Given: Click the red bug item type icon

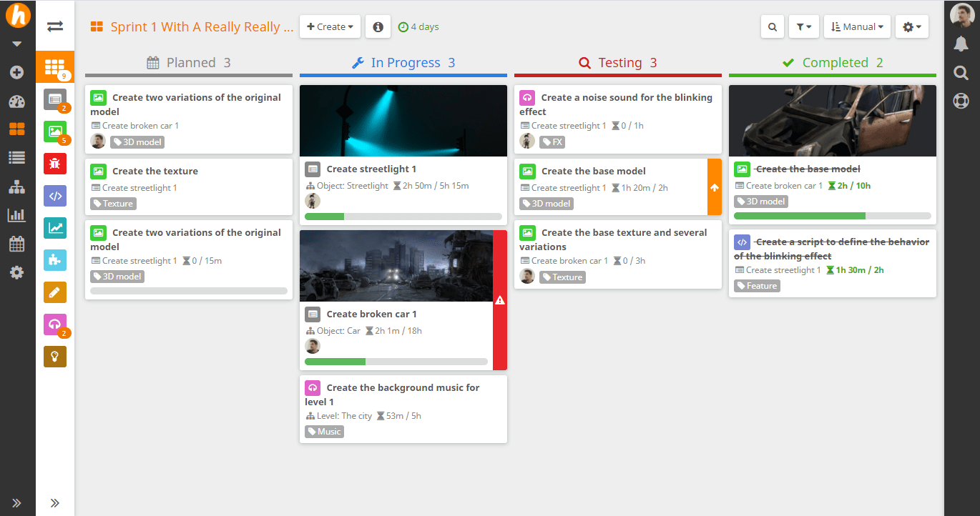Looking at the screenshot, I should click(55, 164).
